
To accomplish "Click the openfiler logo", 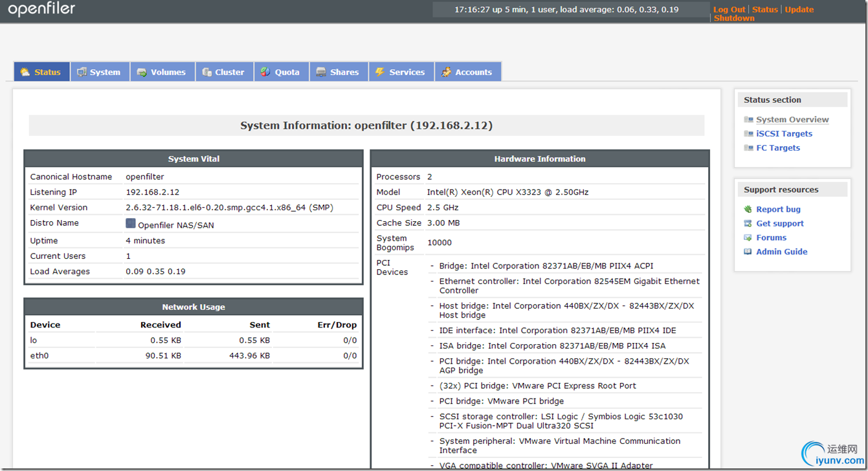I will click(42, 9).
